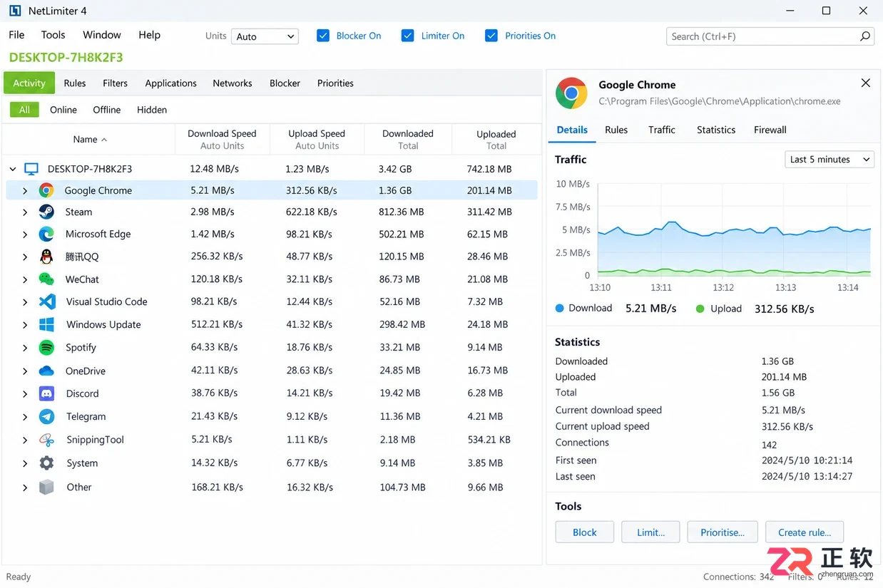Click the Other cube icon

pos(46,488)
